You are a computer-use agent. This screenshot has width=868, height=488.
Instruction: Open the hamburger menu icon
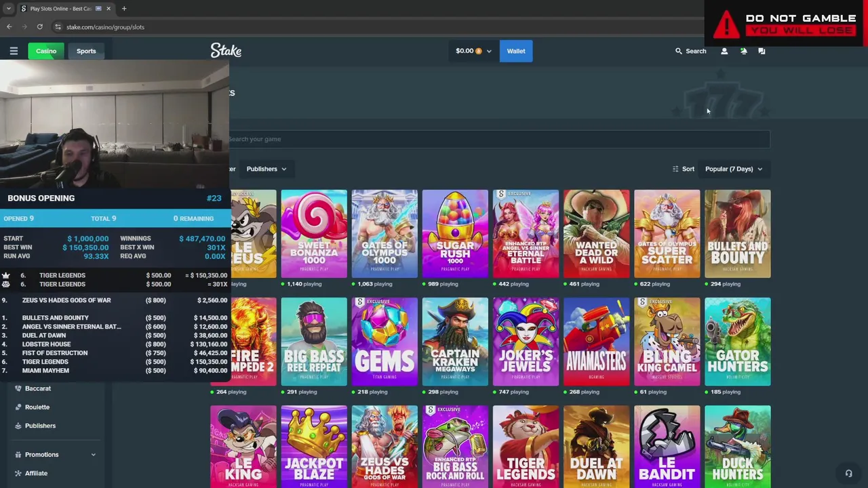pos(14,51)
